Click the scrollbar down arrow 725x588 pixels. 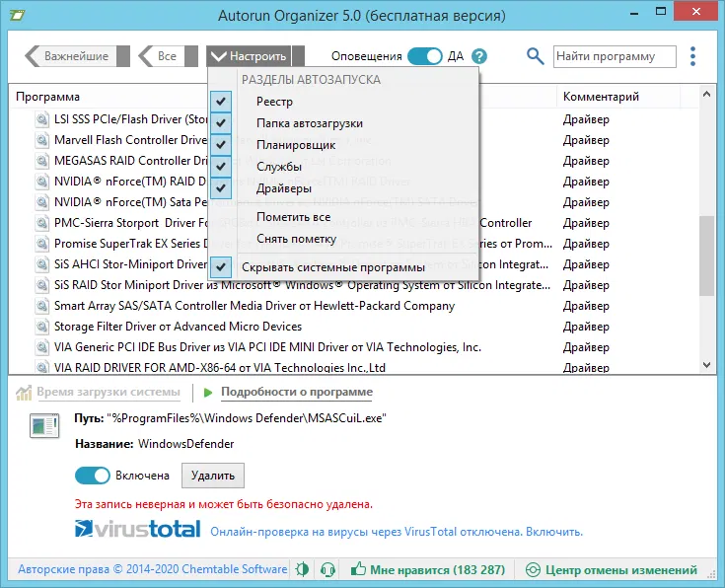(x=706, y=365)
